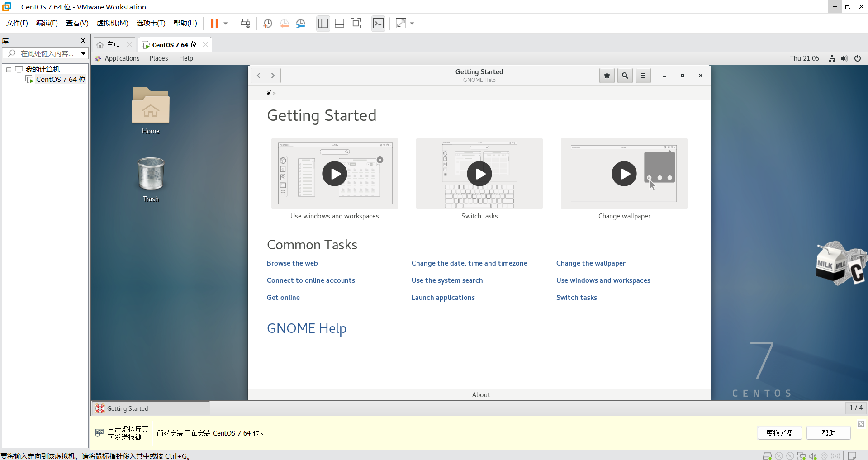
Task: Toggle the library sidebar view
Action: coord(323,24)
